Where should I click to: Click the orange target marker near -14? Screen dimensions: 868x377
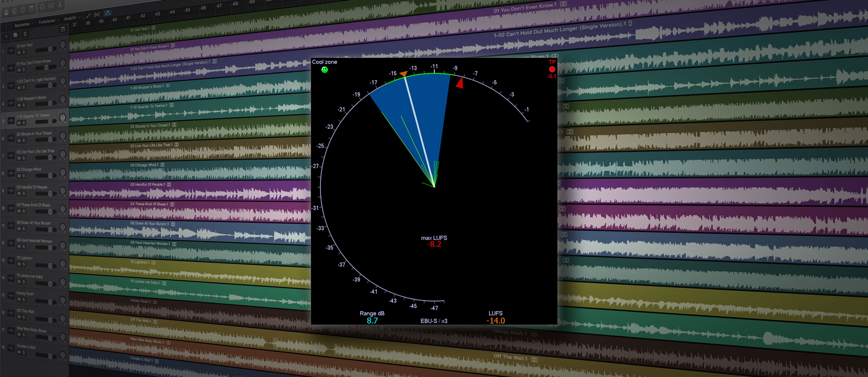(403, 74)
